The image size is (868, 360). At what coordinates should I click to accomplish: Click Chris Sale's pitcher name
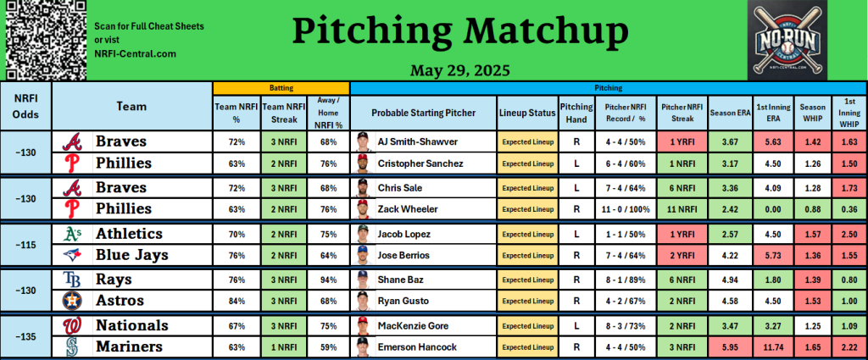(400, 188)
